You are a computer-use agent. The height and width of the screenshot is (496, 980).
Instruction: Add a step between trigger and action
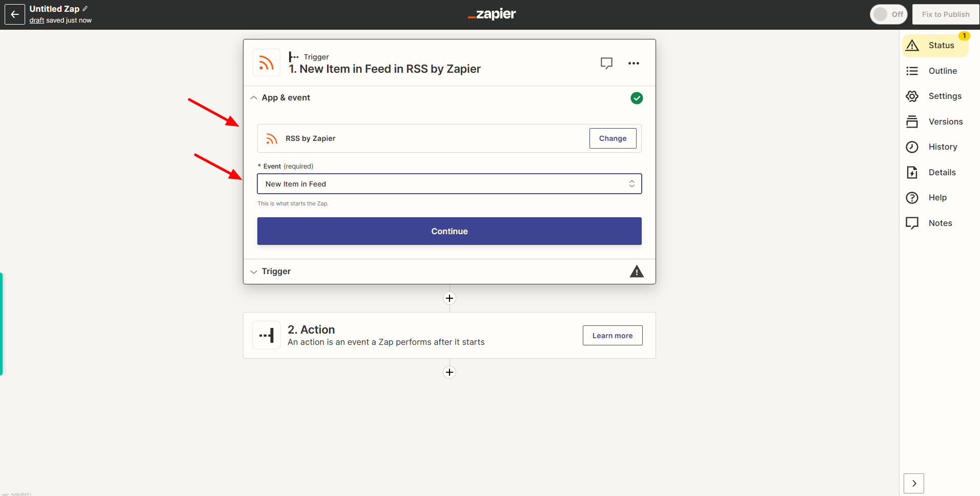[x=450, y=298]
